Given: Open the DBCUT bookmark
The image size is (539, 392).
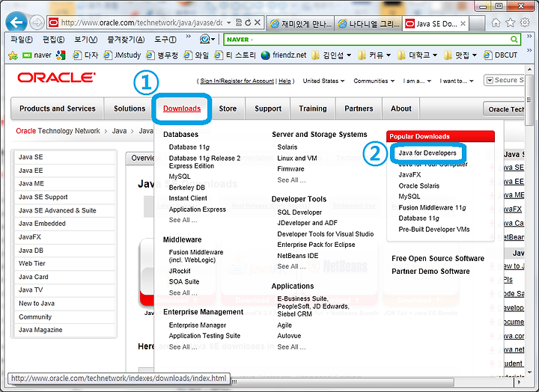Looking at the screenshot, I should [501, 55].
